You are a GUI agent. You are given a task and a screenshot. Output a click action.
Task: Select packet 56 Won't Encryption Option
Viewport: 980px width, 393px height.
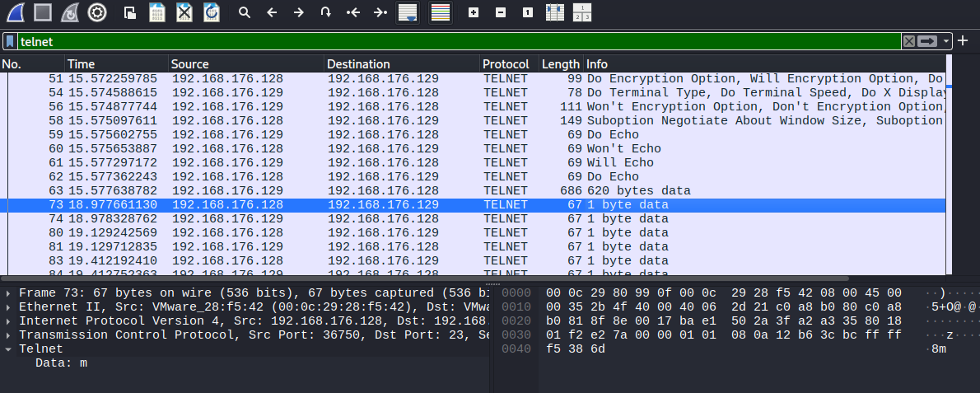tap(473, 107)
